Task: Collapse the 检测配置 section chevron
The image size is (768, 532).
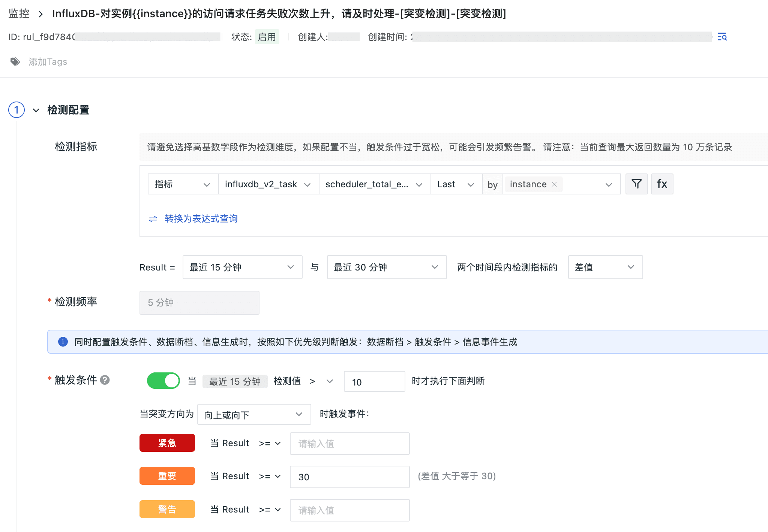Action: [36, 110]
